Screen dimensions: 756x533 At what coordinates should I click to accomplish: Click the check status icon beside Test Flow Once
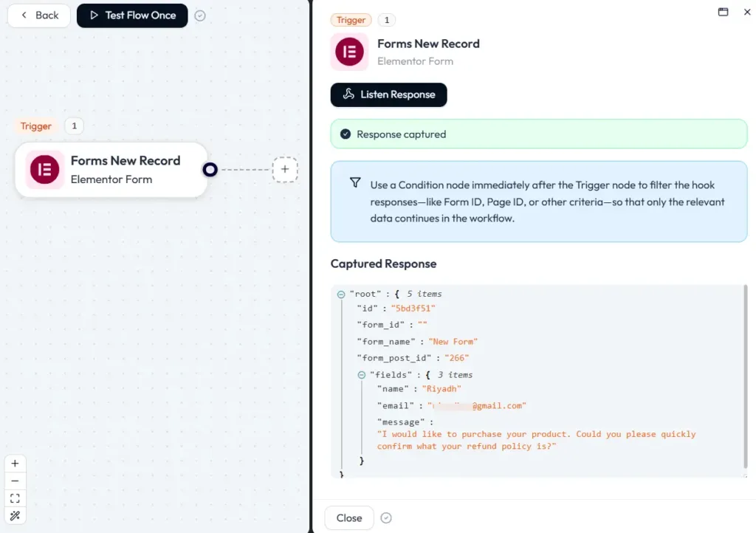click(200, 16)
